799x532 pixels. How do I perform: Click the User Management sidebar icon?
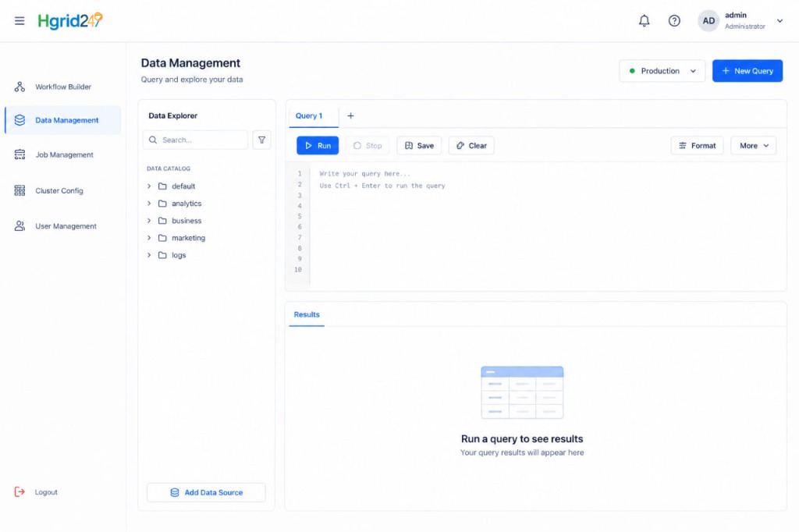20,225
